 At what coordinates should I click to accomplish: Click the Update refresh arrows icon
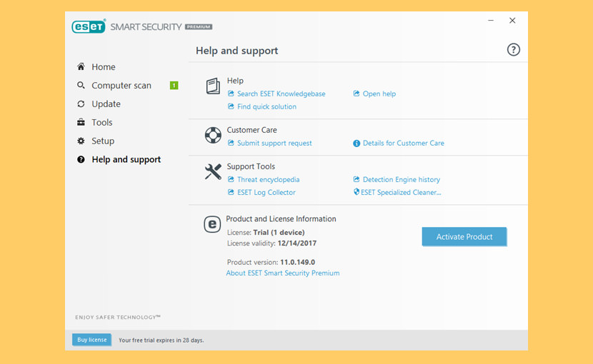pyautogui.click(x=81, y=104)
